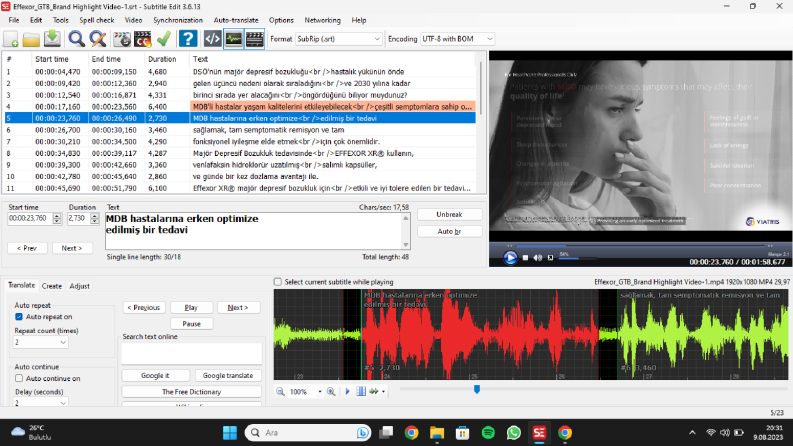The width and height of the screenshot is (793, 446).
Task: Click The Free Dictionary button
Action: point(191,392)
